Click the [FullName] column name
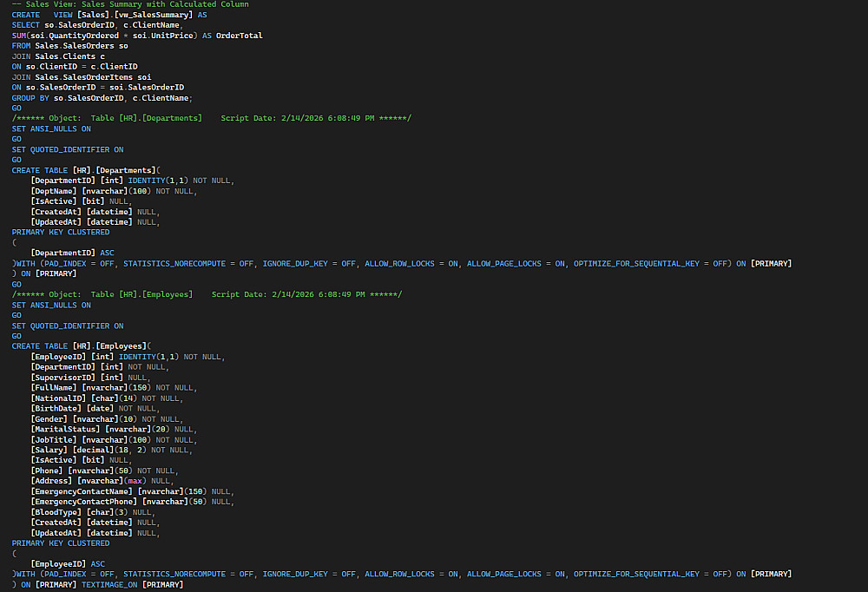Viewport: 868px width, 592px height. [54, 388]
